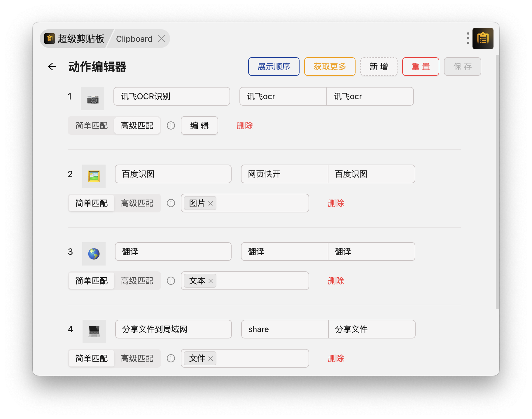Delete the 百度识图 action via 删除

(x=336, y=203)
